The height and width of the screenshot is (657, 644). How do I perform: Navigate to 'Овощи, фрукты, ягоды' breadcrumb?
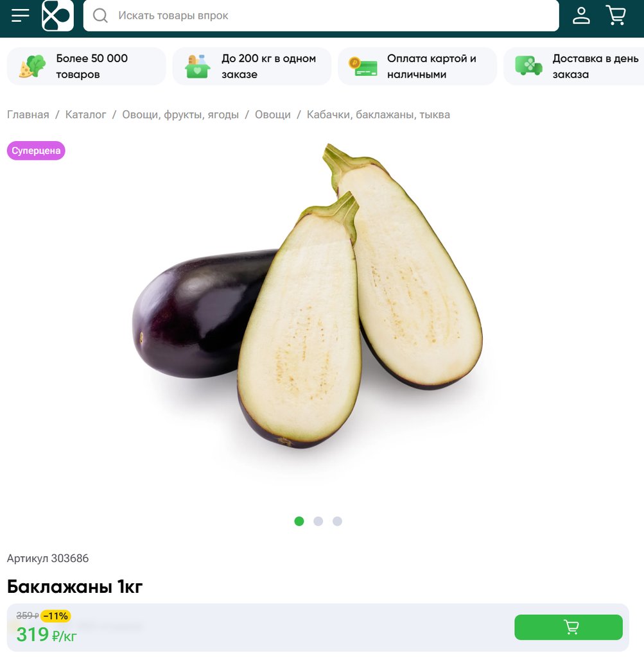point(180,114)
